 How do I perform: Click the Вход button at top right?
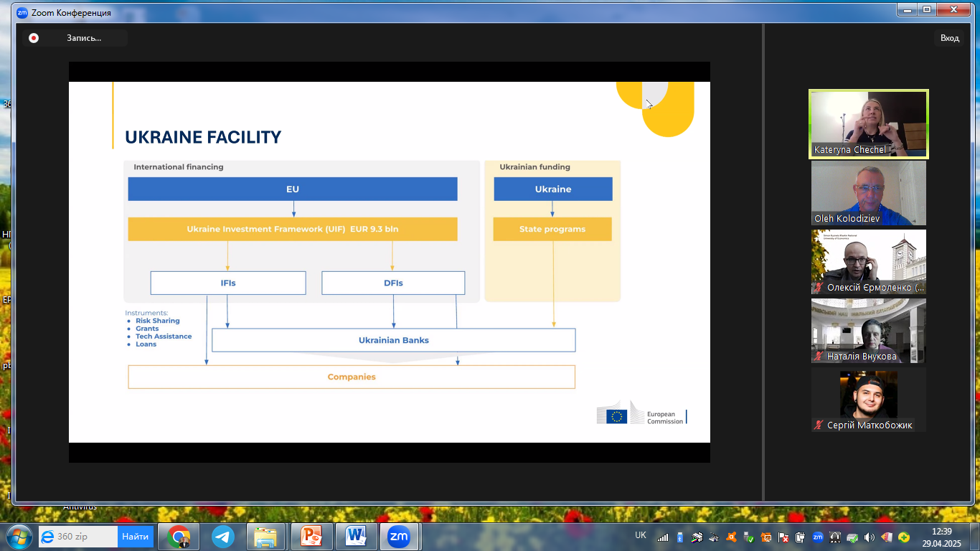pos(949,38)
